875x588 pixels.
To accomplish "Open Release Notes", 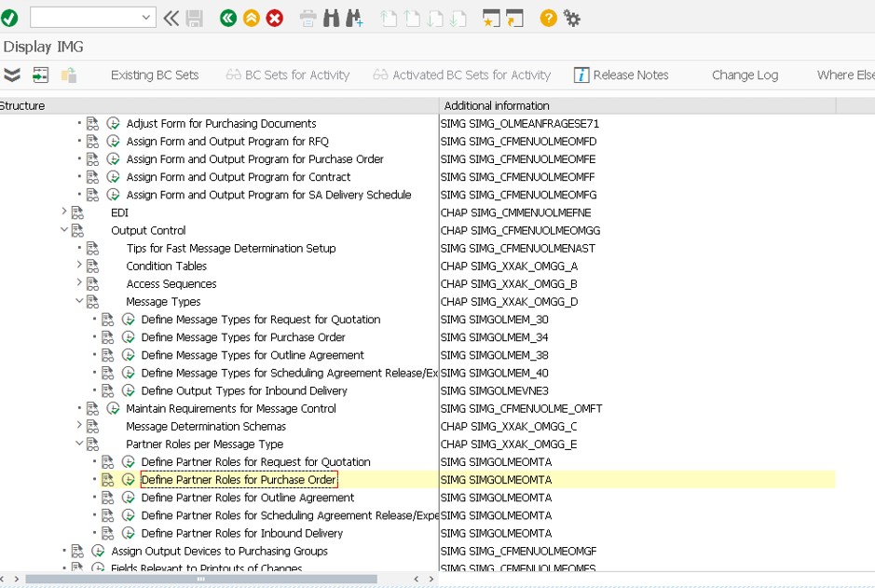I will (x=622, y=75).
